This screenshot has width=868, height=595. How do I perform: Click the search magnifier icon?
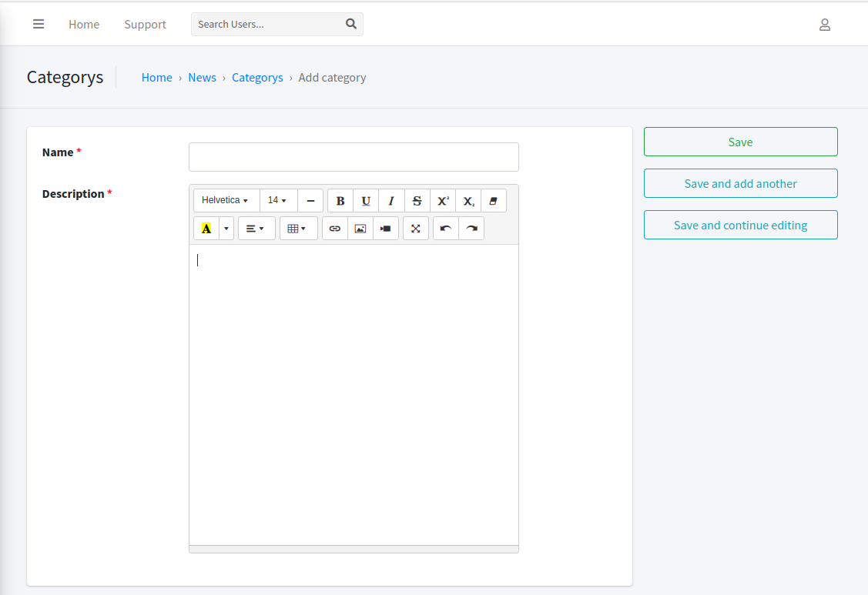[351, 24]
